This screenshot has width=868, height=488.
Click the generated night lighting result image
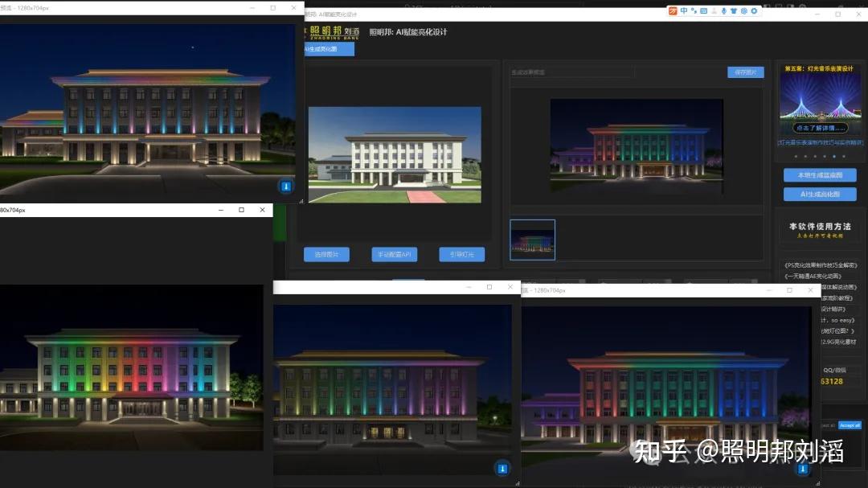click(637, 147)
